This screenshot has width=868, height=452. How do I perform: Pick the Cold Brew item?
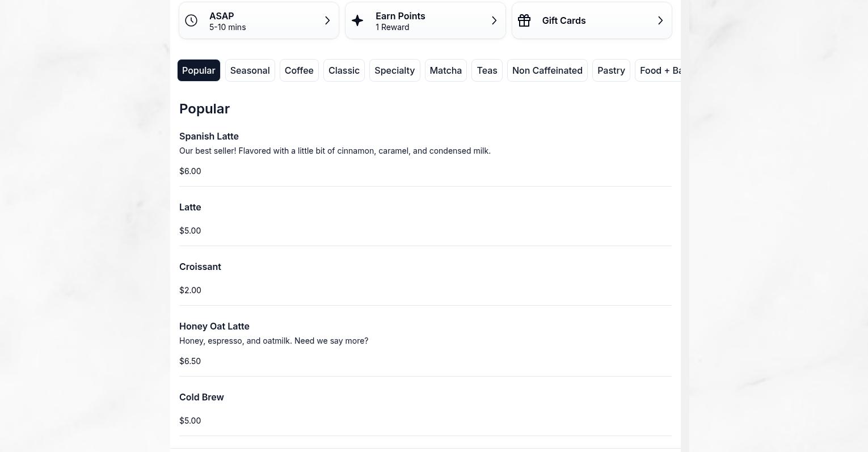pyautogui.click(x=201, y=397)
